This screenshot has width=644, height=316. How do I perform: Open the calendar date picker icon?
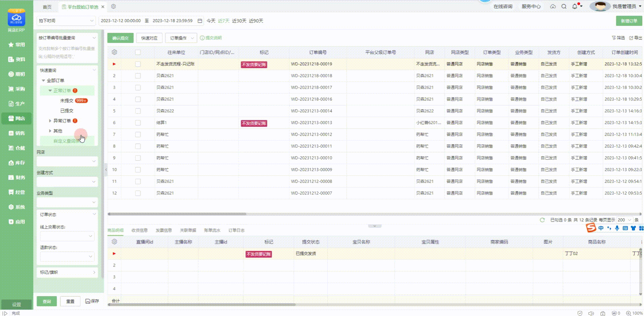pos(200,21)
